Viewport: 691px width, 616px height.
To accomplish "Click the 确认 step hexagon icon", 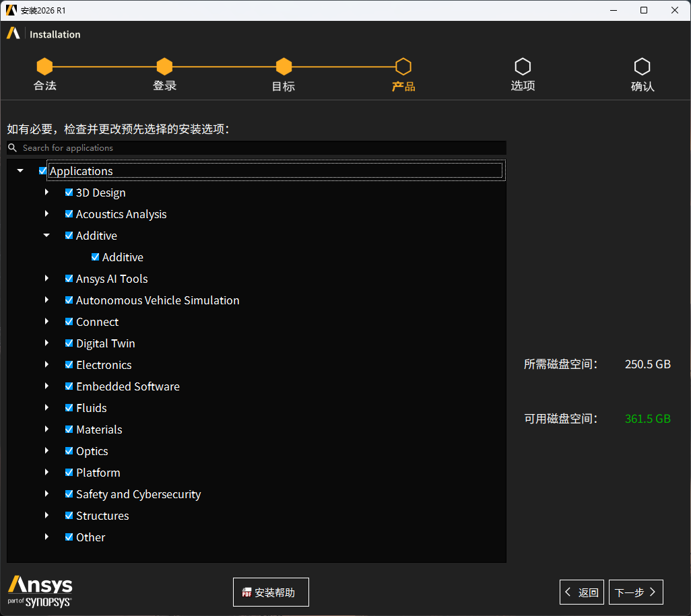I will pos(642,67).
